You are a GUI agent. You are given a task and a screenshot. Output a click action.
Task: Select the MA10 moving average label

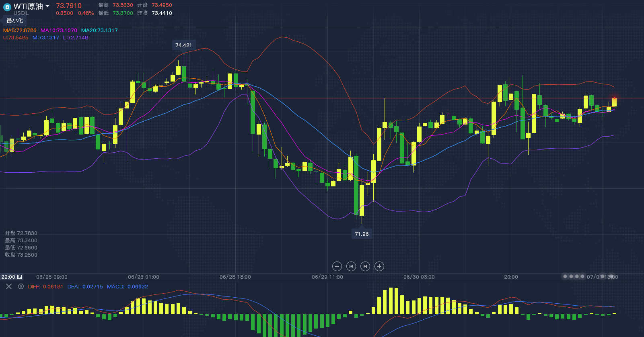click(59, 31)
